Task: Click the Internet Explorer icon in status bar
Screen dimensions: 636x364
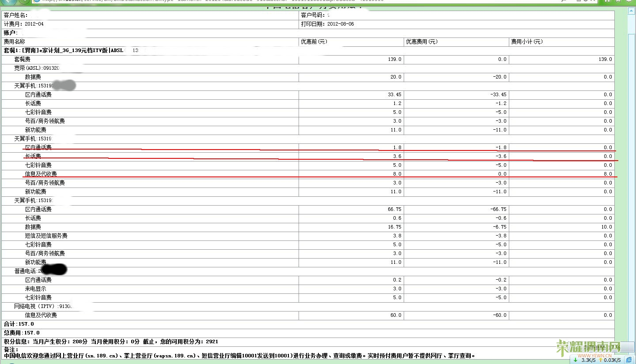Action: coord(629,360)
